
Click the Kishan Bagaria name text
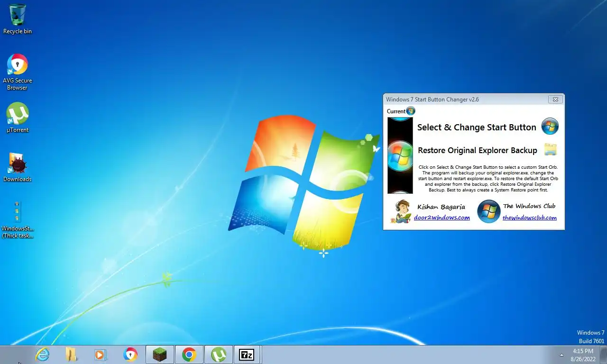pos(441,207)
